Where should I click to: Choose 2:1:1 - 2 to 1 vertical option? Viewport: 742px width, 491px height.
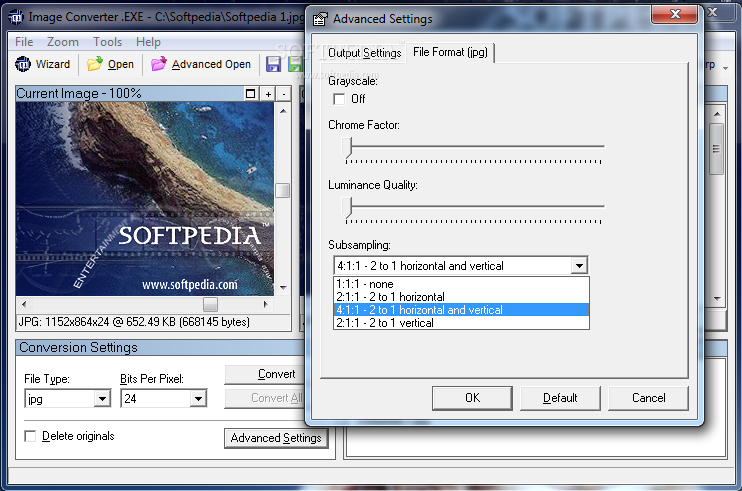[x=461, y=323]
